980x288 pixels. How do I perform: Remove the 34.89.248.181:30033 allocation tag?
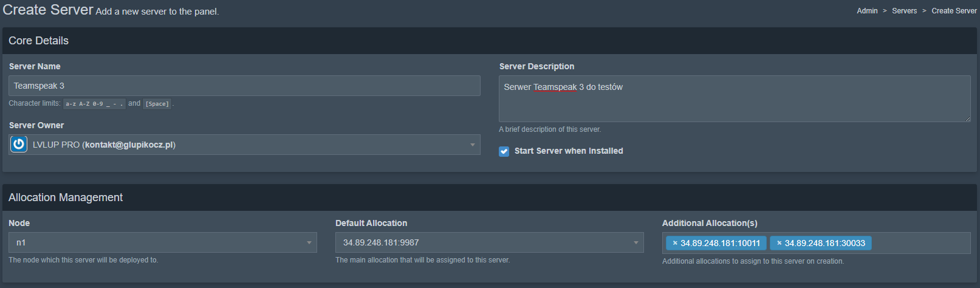(779, 243)
